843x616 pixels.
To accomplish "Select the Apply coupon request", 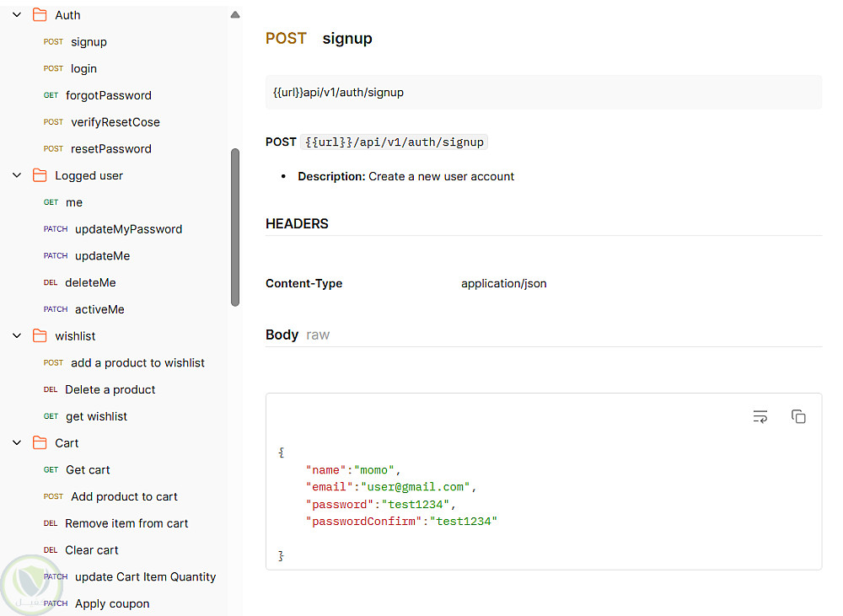I will pyautogui.click(x=112, y=603).
